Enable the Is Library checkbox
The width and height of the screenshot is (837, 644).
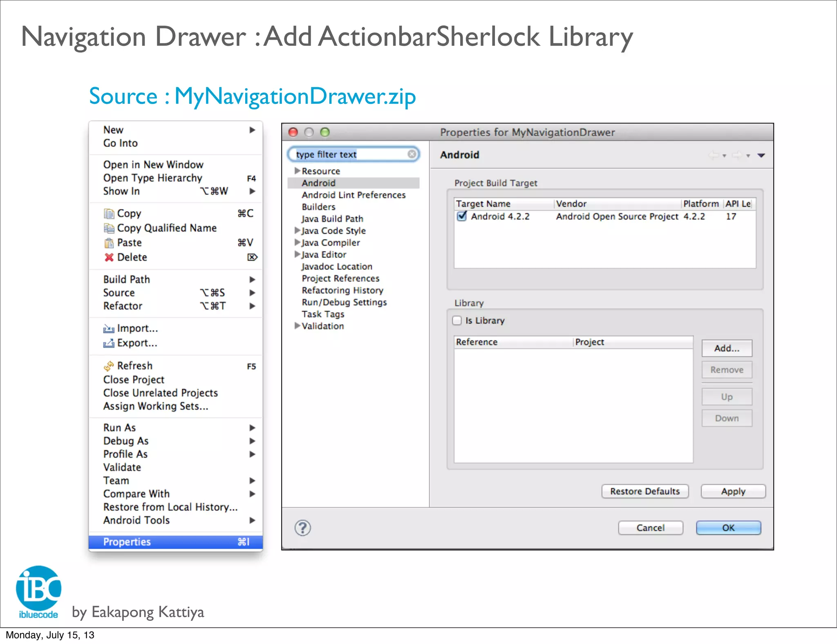point(457,320)
